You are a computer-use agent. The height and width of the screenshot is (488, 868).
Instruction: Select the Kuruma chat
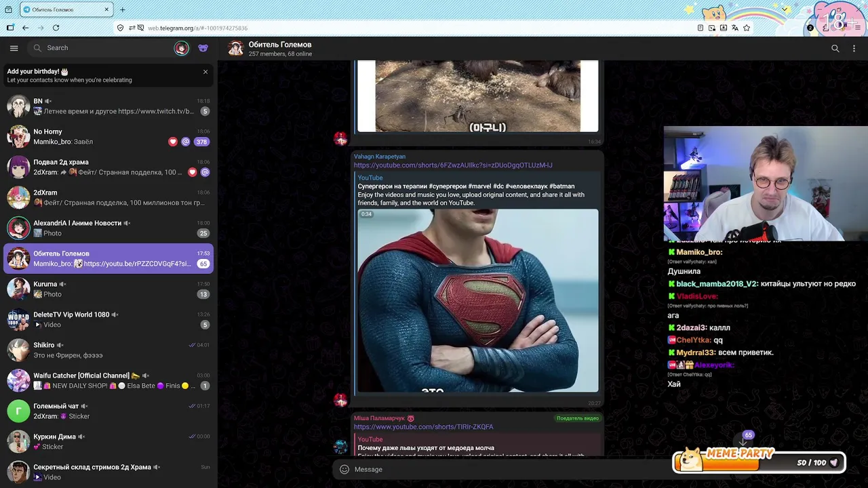108,289
